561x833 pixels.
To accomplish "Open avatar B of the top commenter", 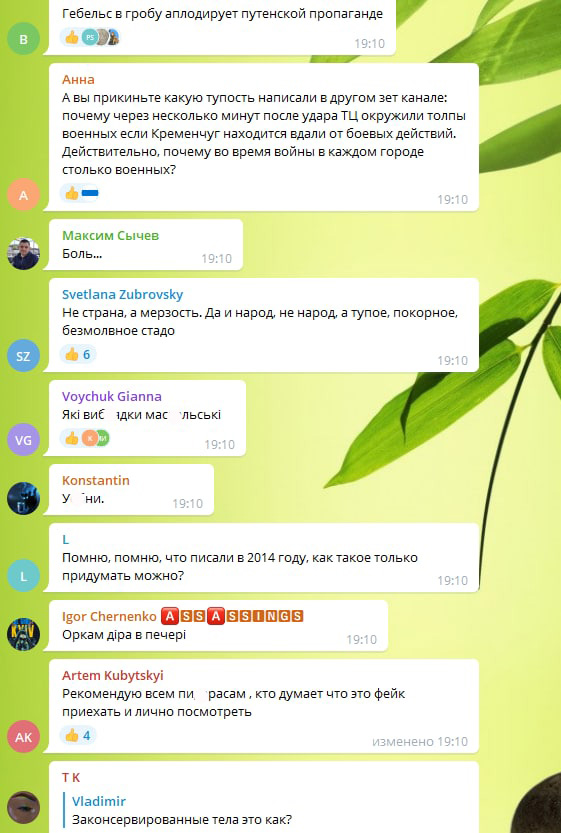I will [x=23, y=38].
